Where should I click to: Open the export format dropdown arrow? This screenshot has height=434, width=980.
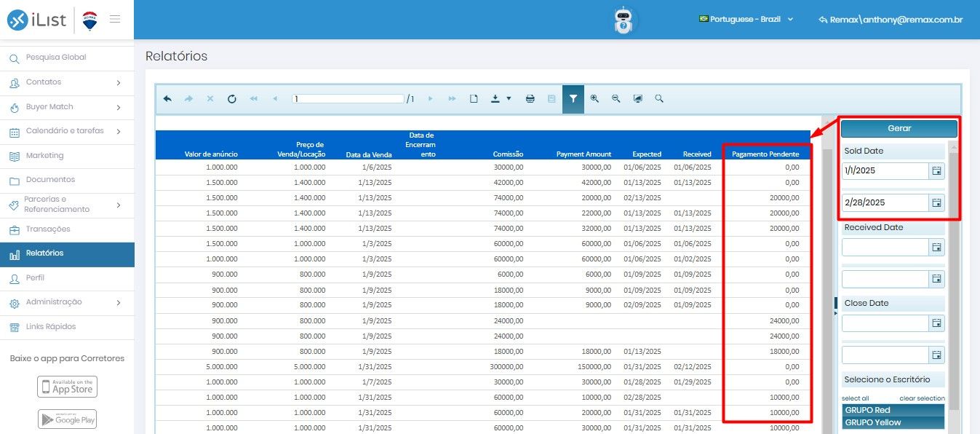click(509, 99)
